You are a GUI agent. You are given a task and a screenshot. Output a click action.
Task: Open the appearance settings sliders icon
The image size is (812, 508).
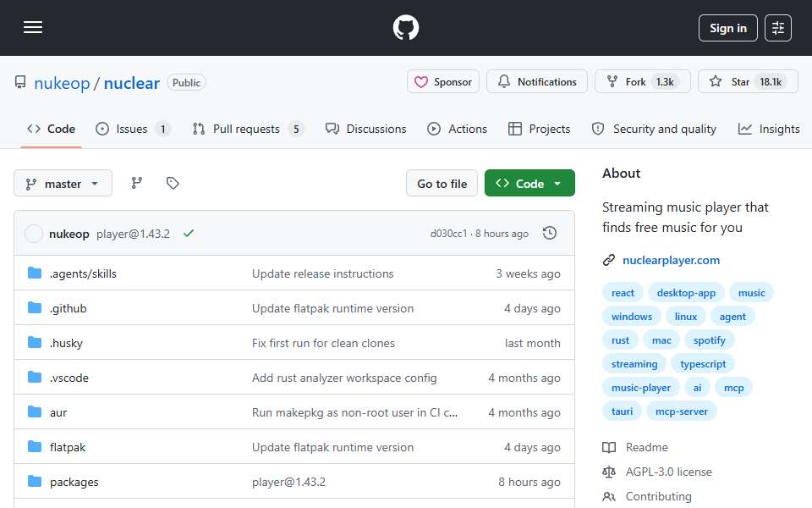778,28
